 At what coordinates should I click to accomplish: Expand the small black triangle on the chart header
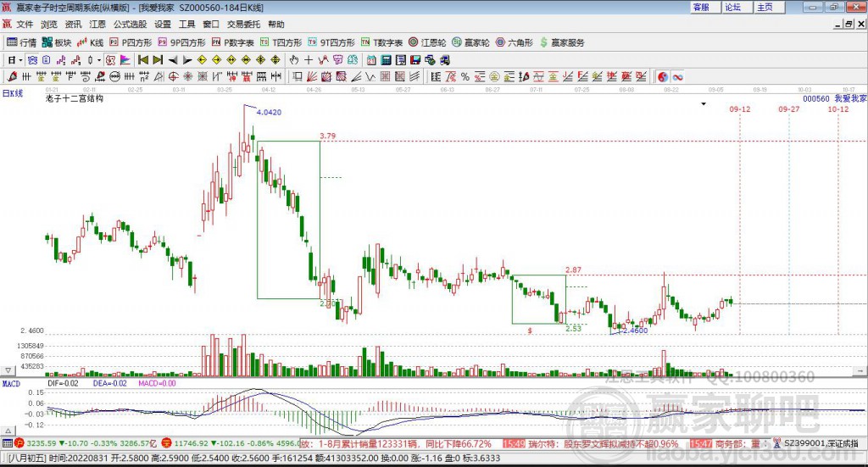point(704,103)
